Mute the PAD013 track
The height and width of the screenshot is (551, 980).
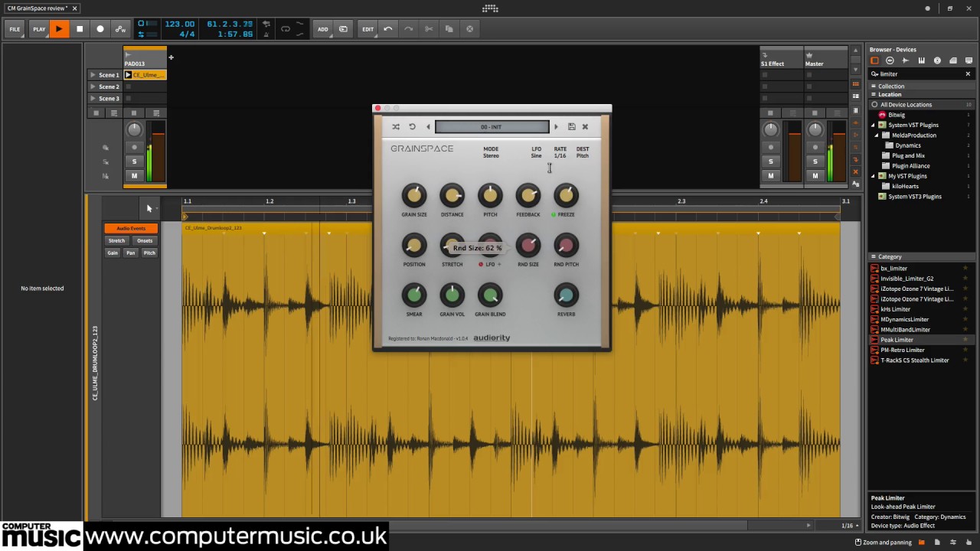[x=134, y=175]
